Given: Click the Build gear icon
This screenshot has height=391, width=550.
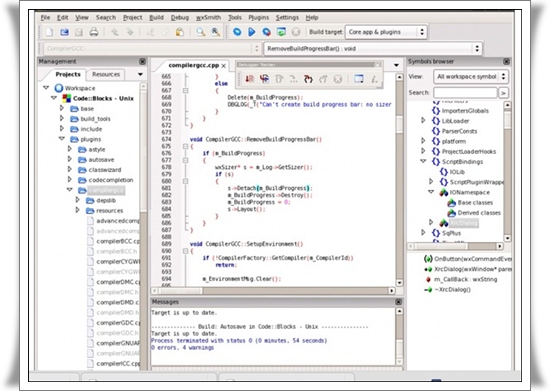Looking at the screenshot, I should [237, 32].
